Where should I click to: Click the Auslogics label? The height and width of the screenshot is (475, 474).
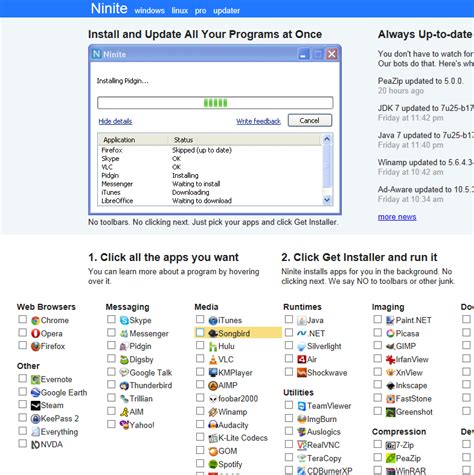pos(324,432)
